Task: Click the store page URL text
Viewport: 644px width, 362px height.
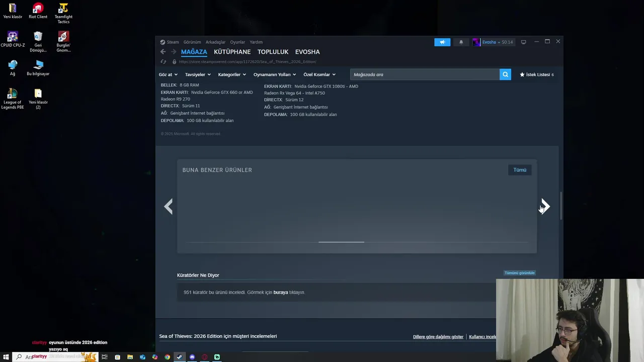Action: (x=248, y=62)
